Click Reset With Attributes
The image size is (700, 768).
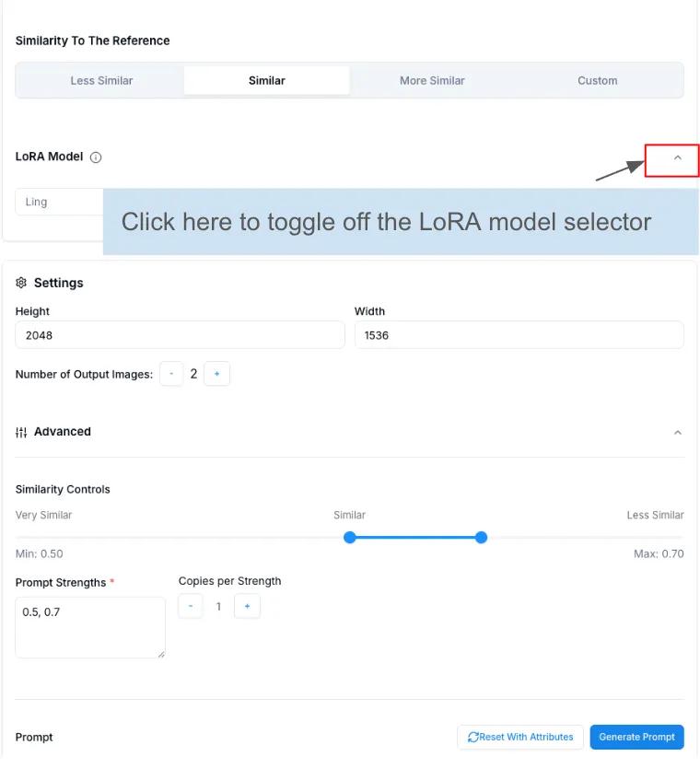(519, 737)
